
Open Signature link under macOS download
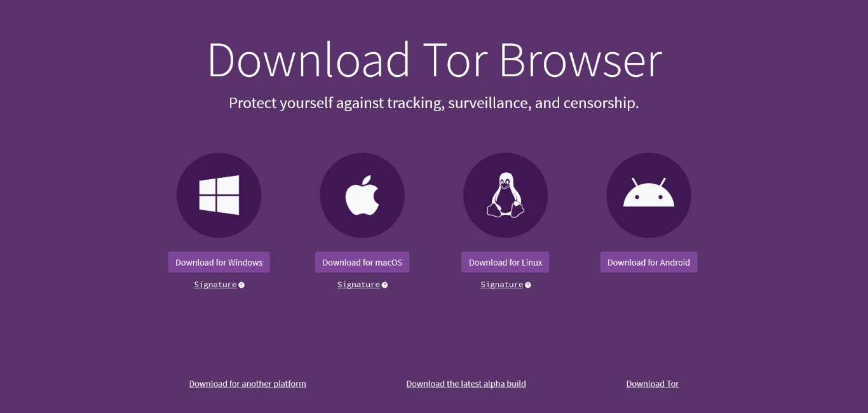[x=358, y=285]
